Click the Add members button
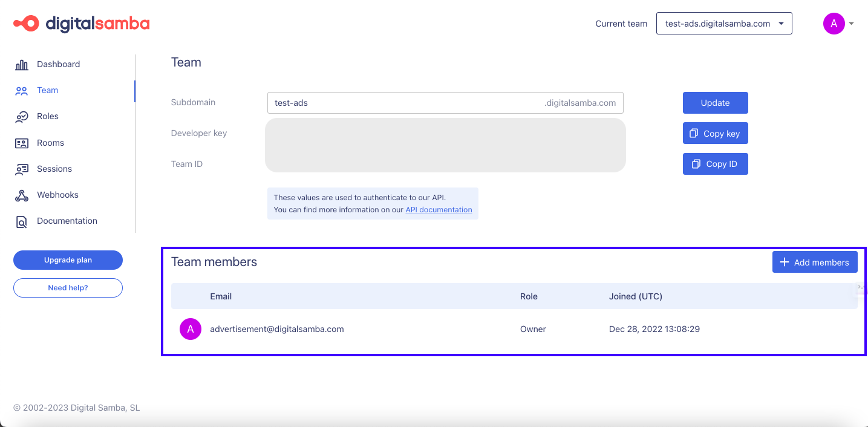868x427 pixels. [815, 262]
